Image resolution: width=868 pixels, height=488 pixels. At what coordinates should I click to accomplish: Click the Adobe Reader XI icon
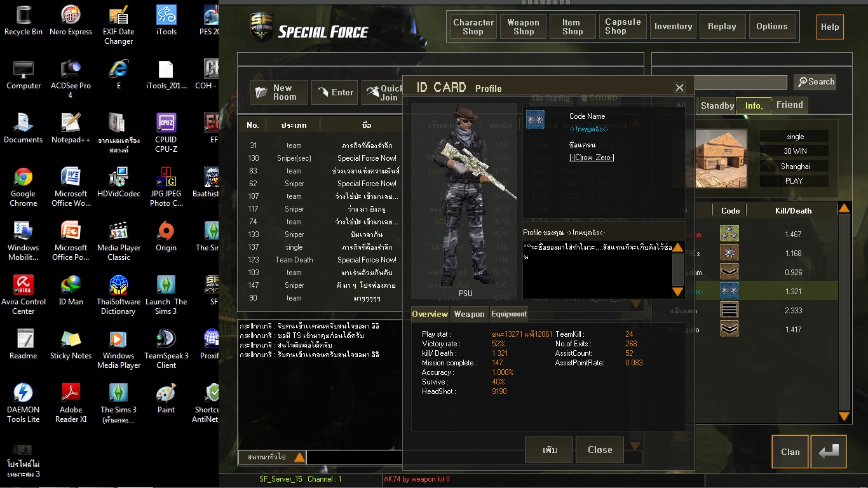[x=71, y=403]
